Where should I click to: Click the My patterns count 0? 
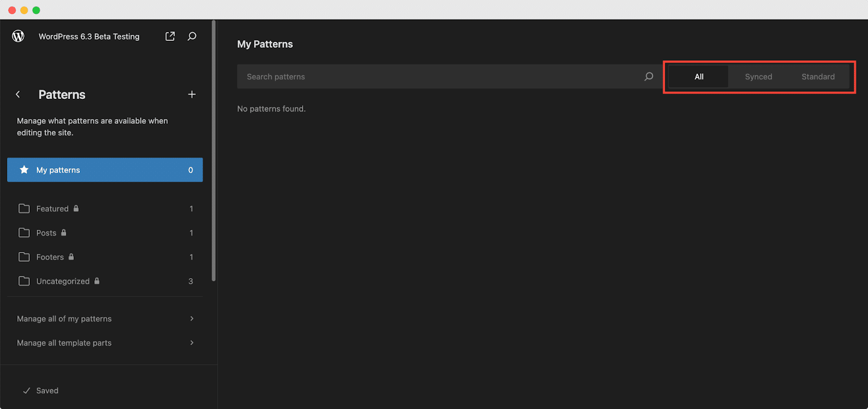point(190,170)
